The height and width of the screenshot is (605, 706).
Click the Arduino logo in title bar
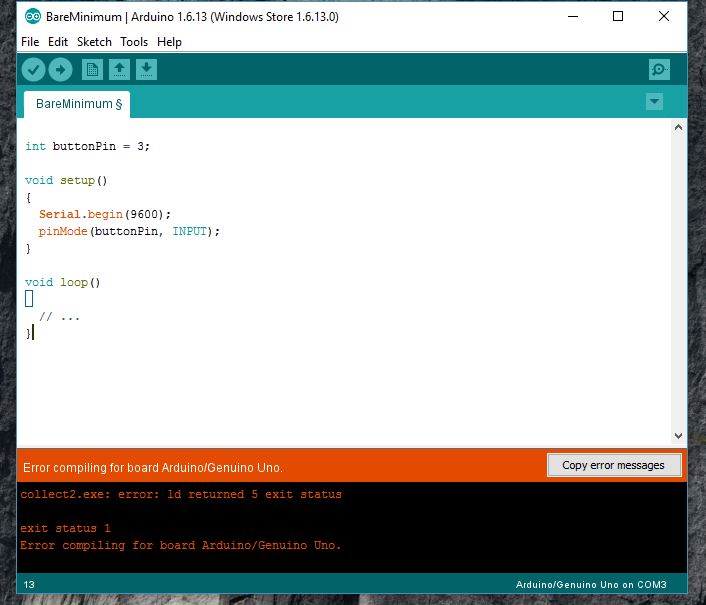click(33, 17)
